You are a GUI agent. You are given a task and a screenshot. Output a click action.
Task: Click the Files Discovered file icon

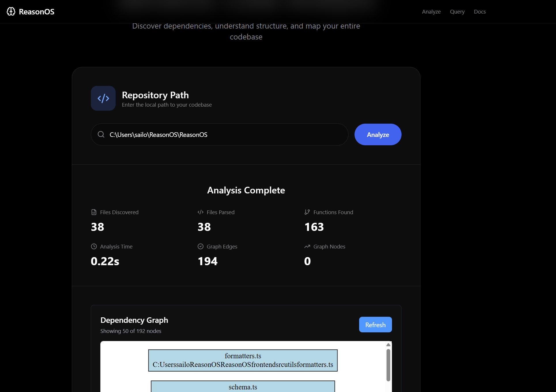pos(94,212)
